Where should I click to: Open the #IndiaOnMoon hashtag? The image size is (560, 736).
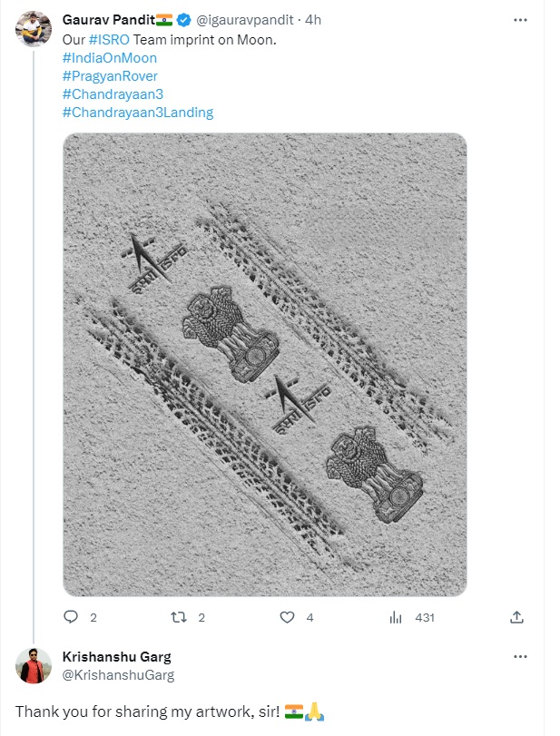109,58
